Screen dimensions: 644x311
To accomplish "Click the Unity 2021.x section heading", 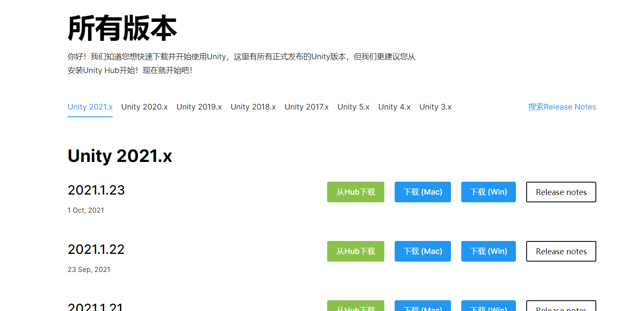I will pyautogui.click(x=120, y=156).
